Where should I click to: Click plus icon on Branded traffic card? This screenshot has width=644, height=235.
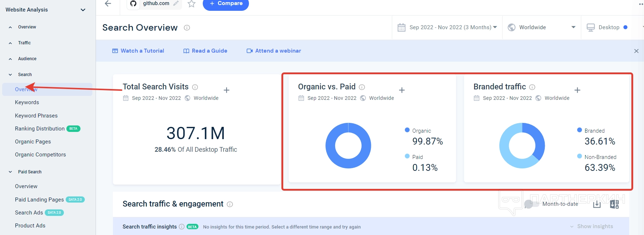pos(577,90)
